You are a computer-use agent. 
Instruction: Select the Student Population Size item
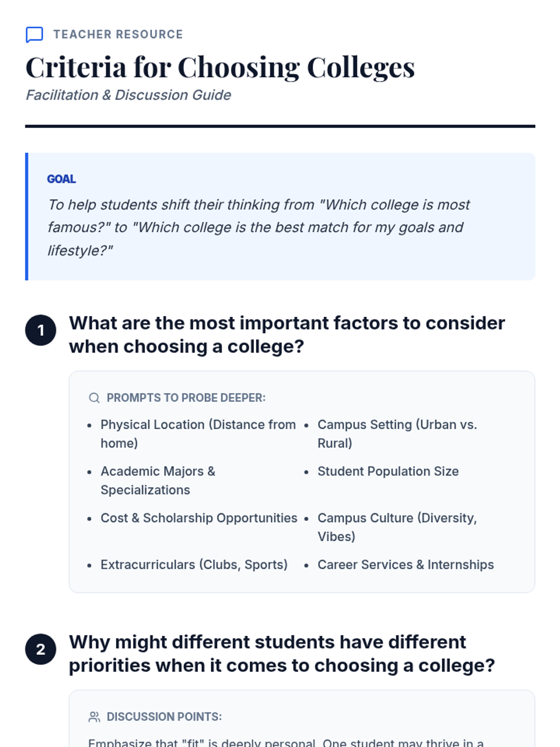click(388, 471)
